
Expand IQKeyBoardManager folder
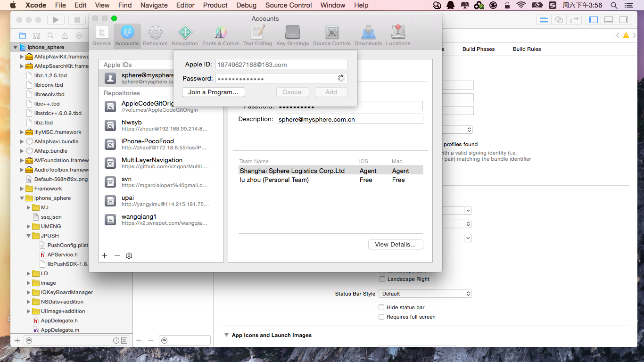pyautogui.click(x=28, y=292)
